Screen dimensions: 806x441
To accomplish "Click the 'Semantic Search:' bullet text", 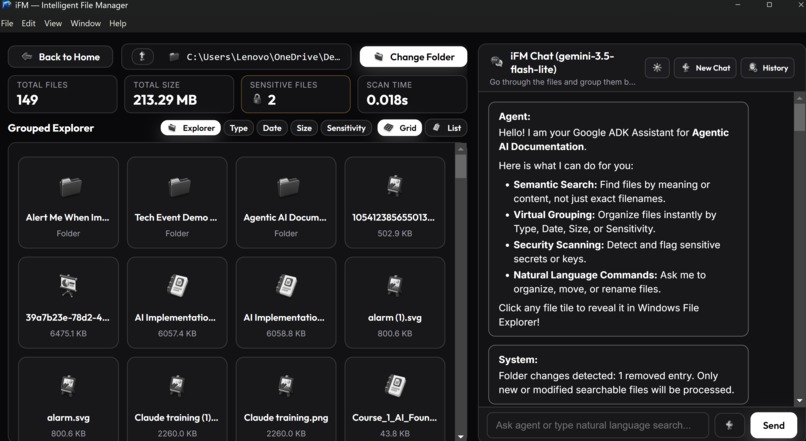I will point(555,185).
